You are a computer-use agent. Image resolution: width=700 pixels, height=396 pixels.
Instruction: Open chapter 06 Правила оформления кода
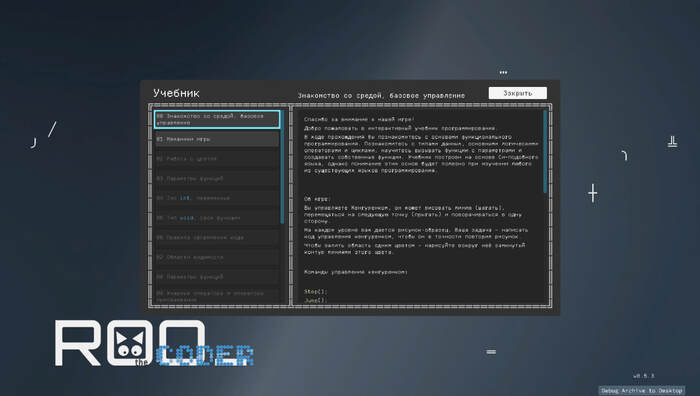217,238
